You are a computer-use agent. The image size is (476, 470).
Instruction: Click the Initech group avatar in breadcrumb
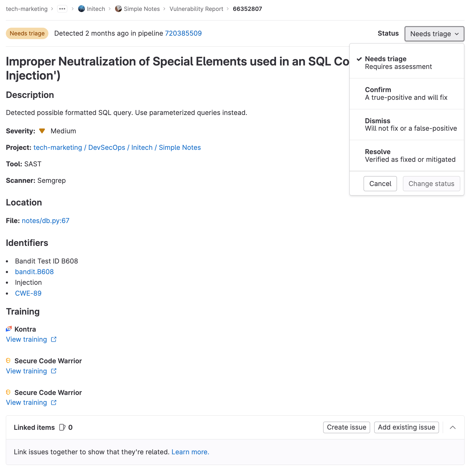coord(81,9)
